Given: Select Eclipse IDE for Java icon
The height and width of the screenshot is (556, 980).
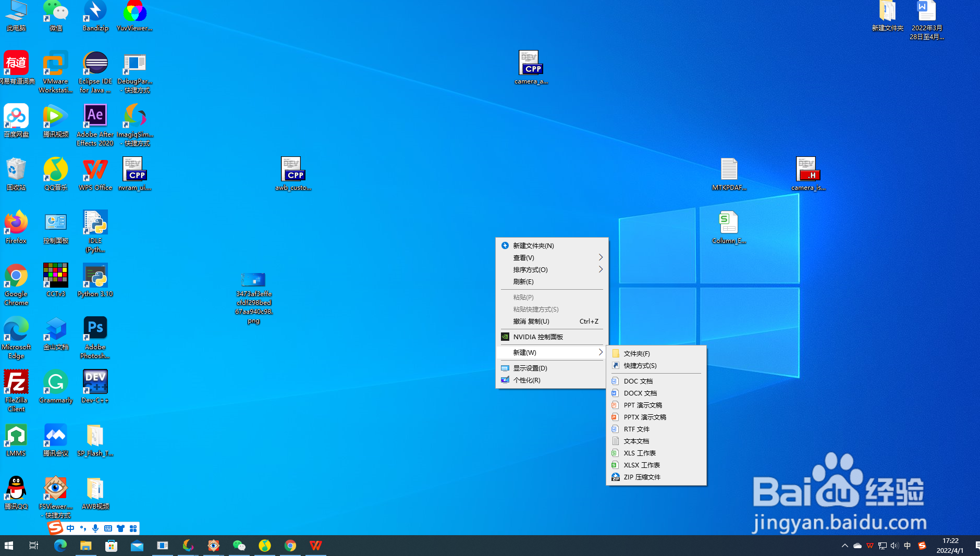Looking at the screenshot, I should coord(95,72).
